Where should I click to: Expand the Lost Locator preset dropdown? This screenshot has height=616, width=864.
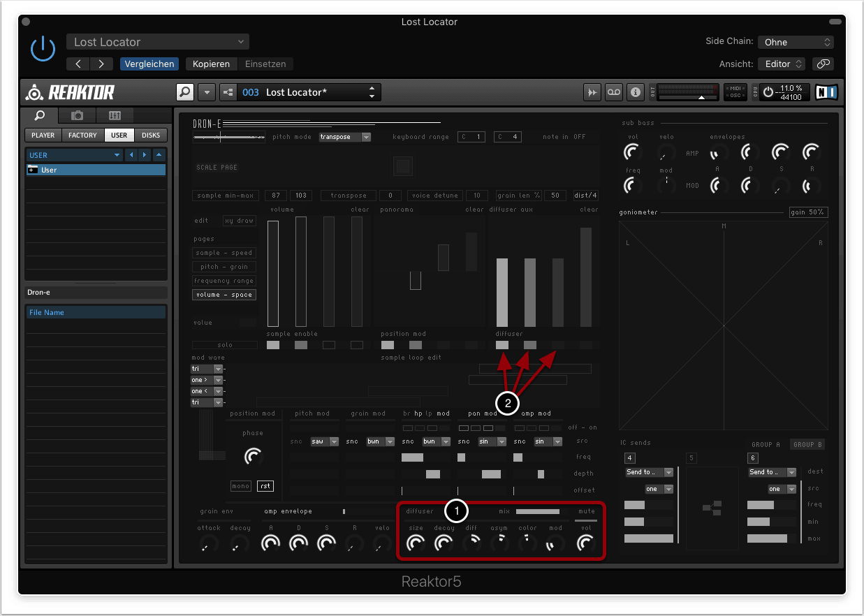click(x=158, y=42)
